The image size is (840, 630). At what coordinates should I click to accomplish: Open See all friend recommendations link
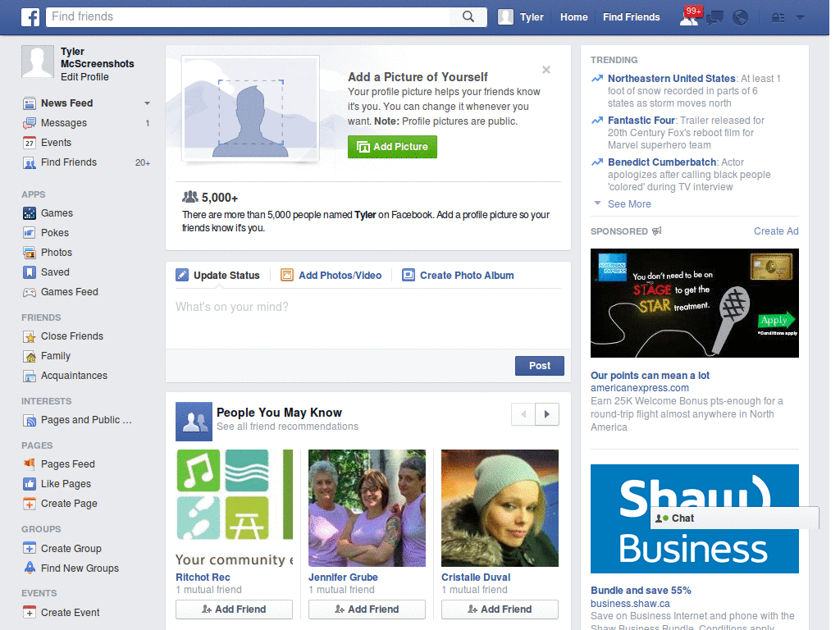coord(287,427)
